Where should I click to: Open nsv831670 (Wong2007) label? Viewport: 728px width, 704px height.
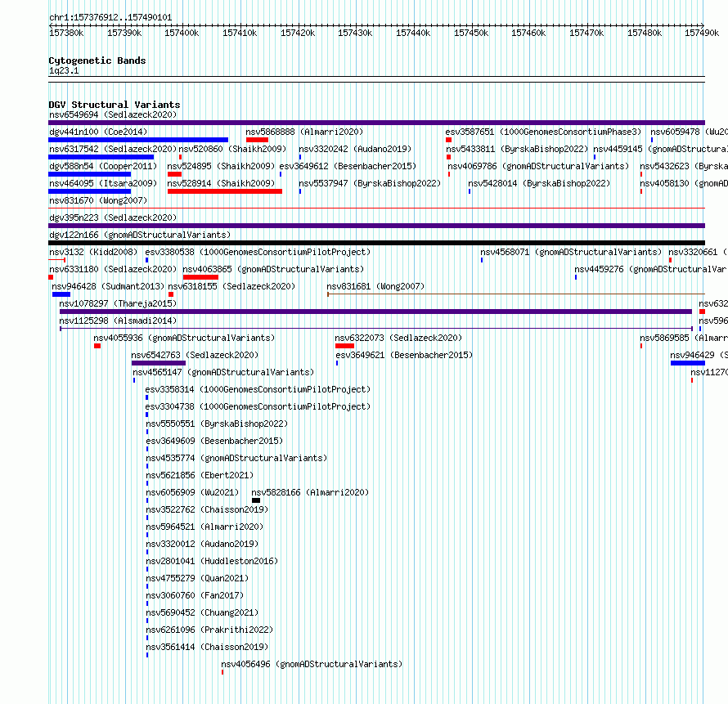[x=98, y=200]
